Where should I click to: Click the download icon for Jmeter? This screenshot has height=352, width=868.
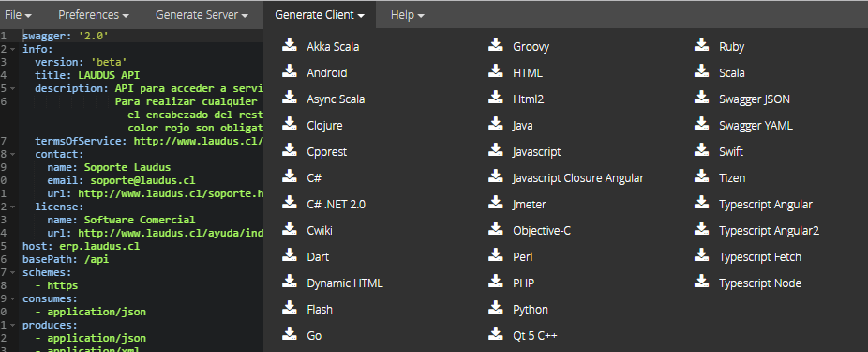(496, 203)
